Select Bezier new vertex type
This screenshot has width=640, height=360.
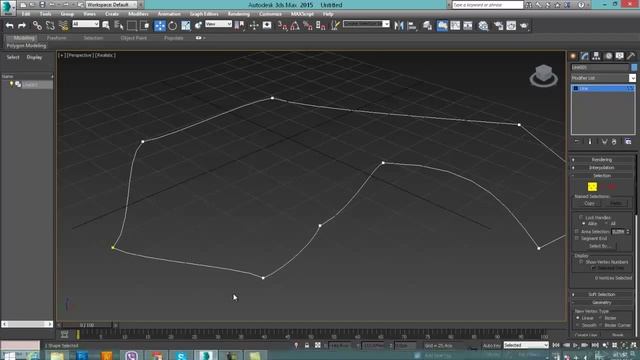pyautogui.click(x=601, y=318)
